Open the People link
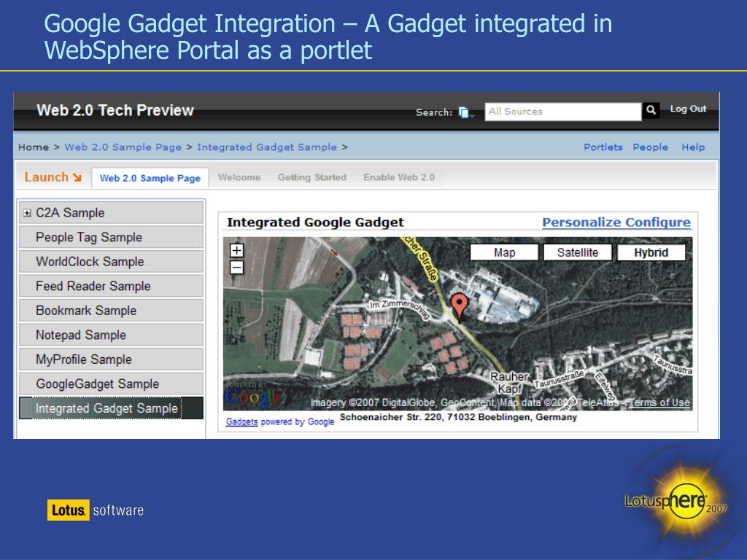This screenshot has width=747, height=560. click(x=650, y=147)
